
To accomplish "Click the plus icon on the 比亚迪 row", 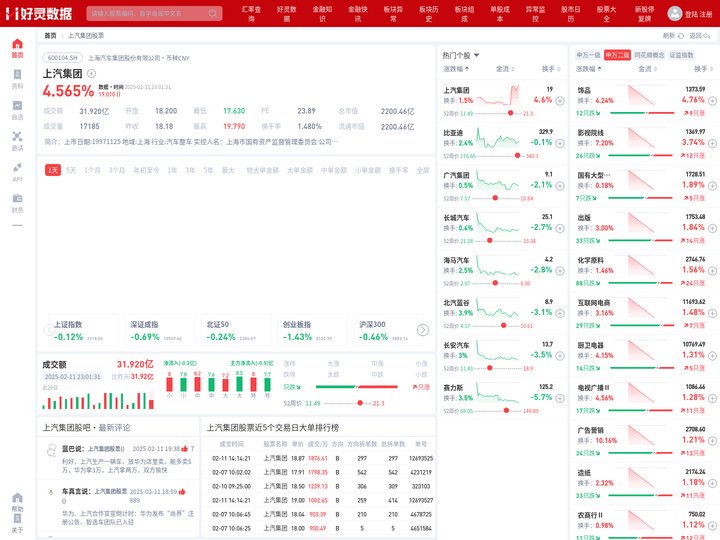I will tap(560, 143).
